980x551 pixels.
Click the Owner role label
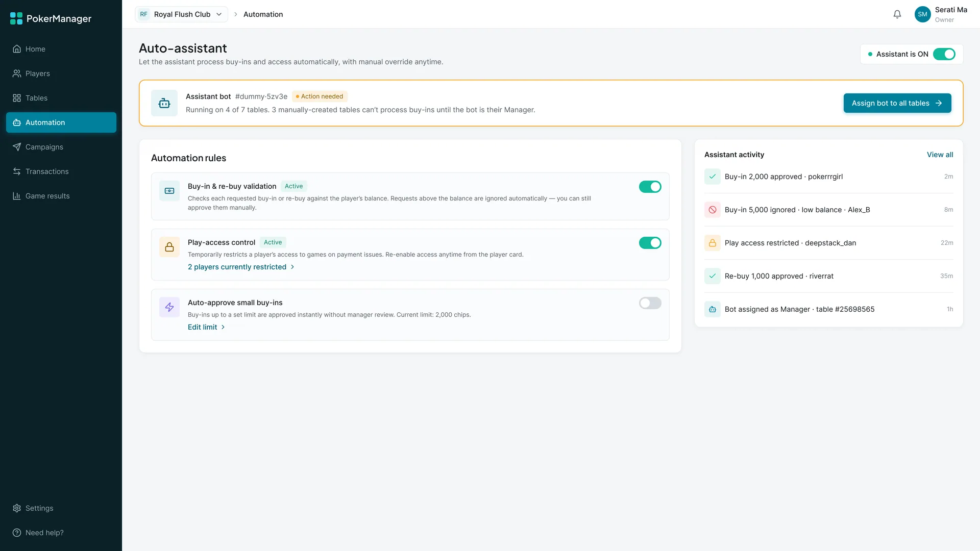point(944,20)
